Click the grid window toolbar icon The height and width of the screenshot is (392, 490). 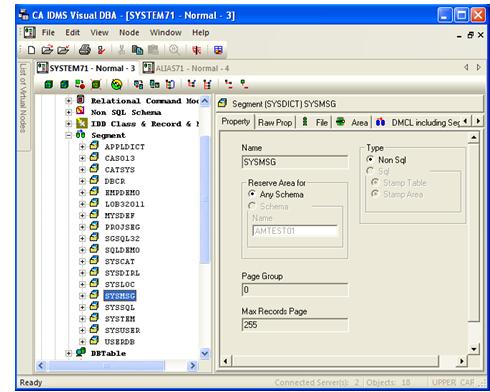point(218,50)
